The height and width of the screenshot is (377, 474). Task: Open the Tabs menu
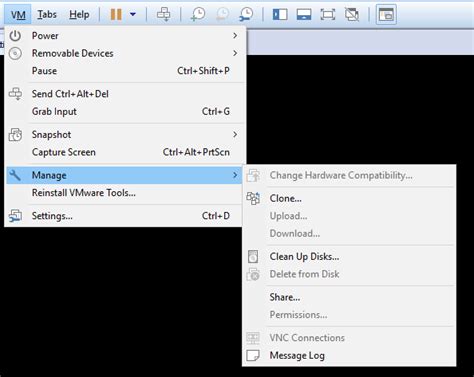[47, 14]
